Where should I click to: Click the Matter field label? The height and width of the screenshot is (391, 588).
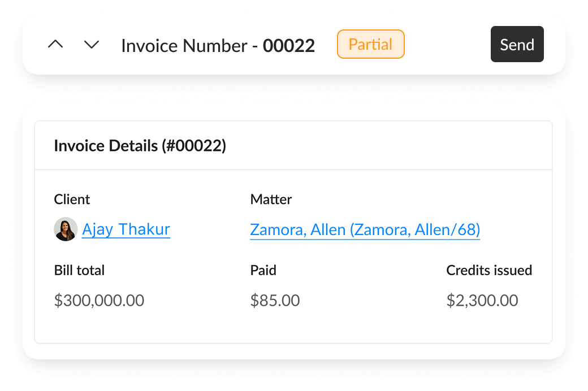pyautogui.click(x=271, y=199)
